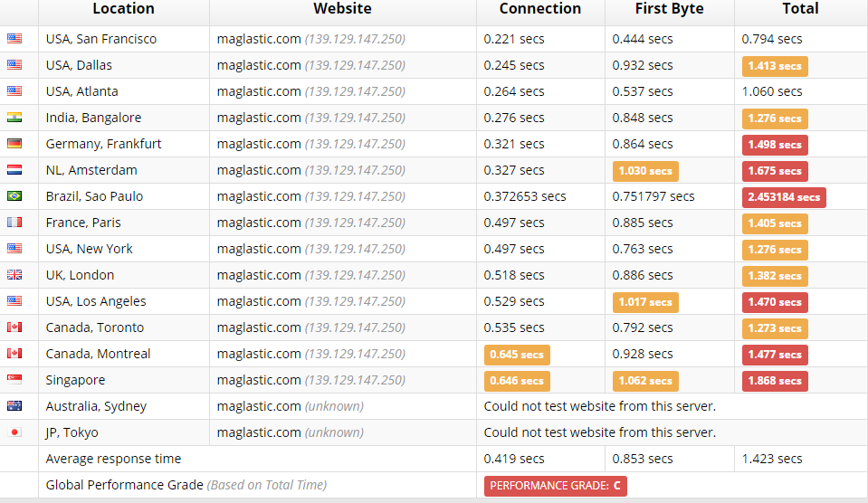This screenshot has width=868, height=503.
Task: Click the 0.221 secs connection value
Action: 514,39
